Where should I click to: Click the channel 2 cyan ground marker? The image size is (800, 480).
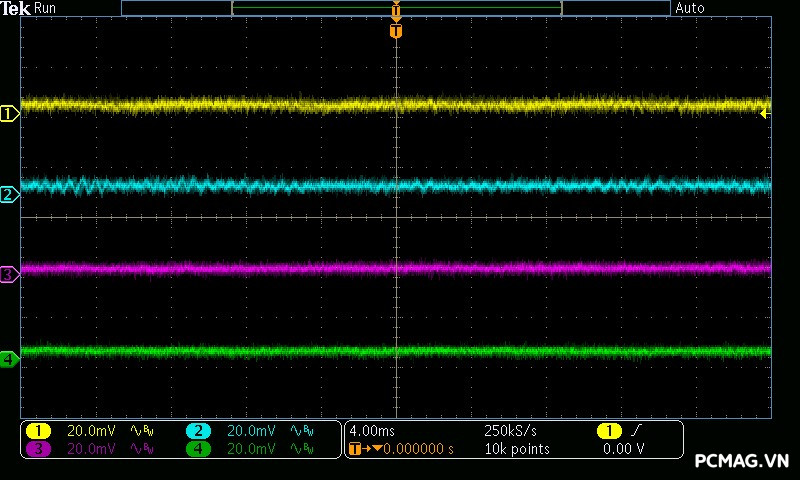(x=9, y=195)
